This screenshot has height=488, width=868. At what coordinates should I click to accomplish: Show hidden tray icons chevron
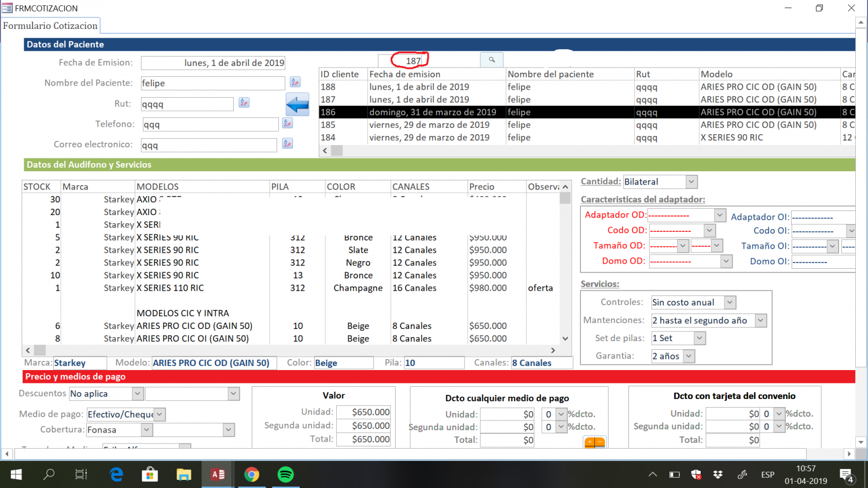pos(653,475)
